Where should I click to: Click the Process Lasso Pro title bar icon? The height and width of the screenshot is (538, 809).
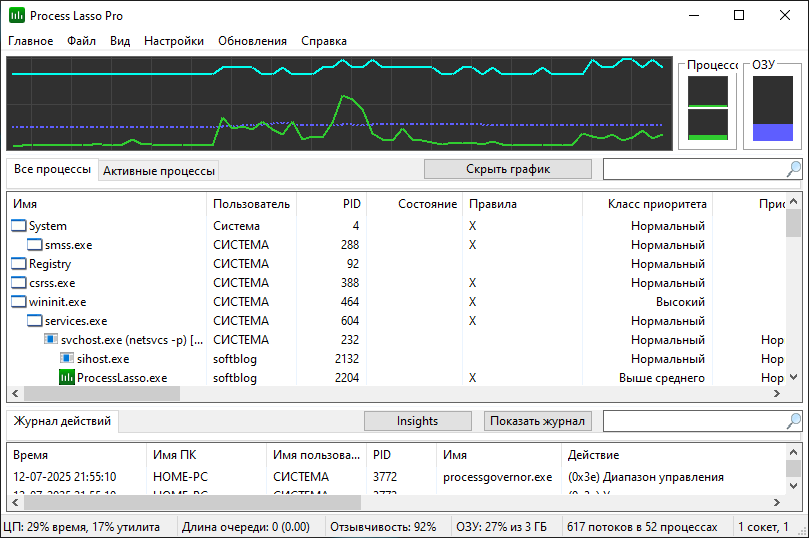click(x=17, y=15)
